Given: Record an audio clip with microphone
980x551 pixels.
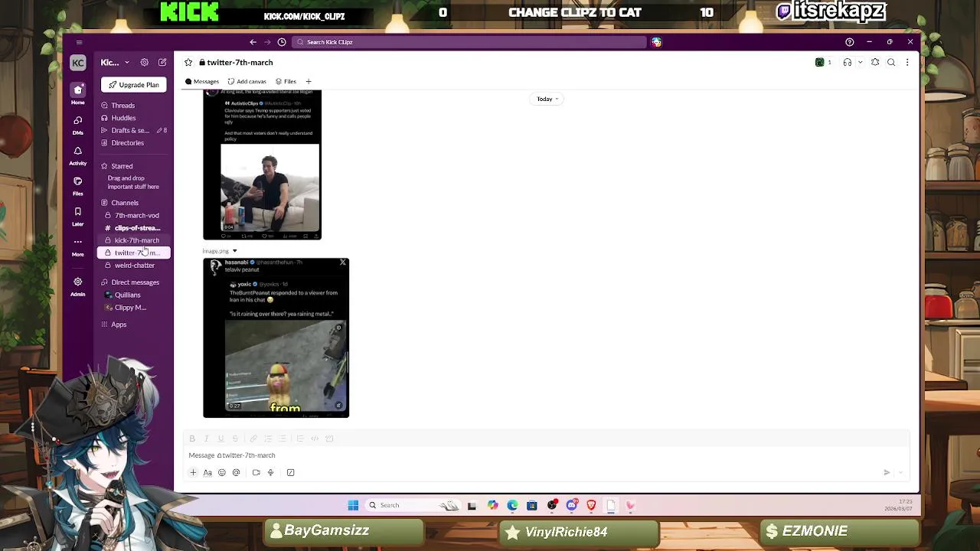Looking at the screenshot, I should [x=270, y=473].
